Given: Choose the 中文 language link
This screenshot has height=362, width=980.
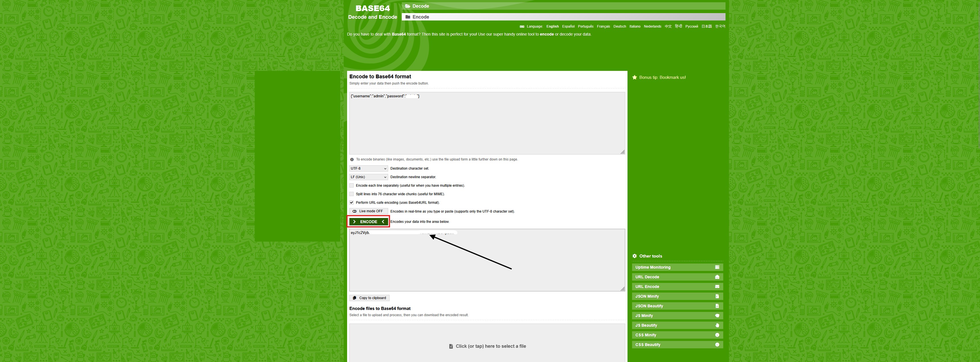Looking at the screenshot, I should (668, 26).
